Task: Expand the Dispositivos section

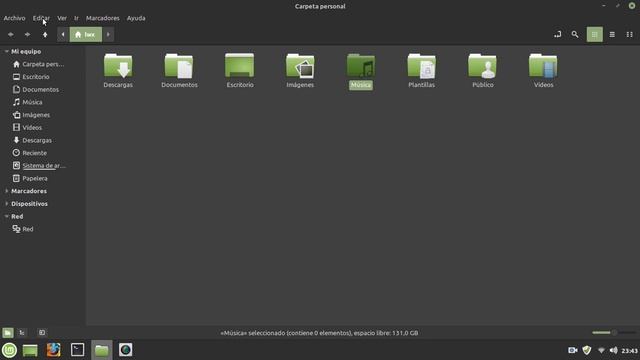Action: 7,204
